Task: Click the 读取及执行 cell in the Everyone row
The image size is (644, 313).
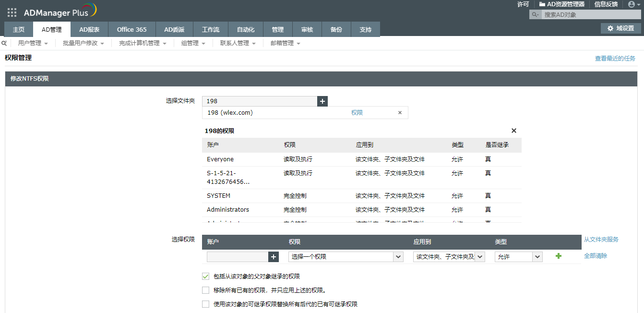Action: click(298, 159)
